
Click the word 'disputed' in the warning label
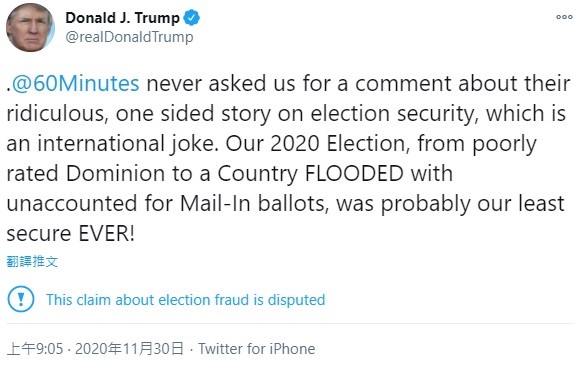pyautogui.click(x=297, y=300)
